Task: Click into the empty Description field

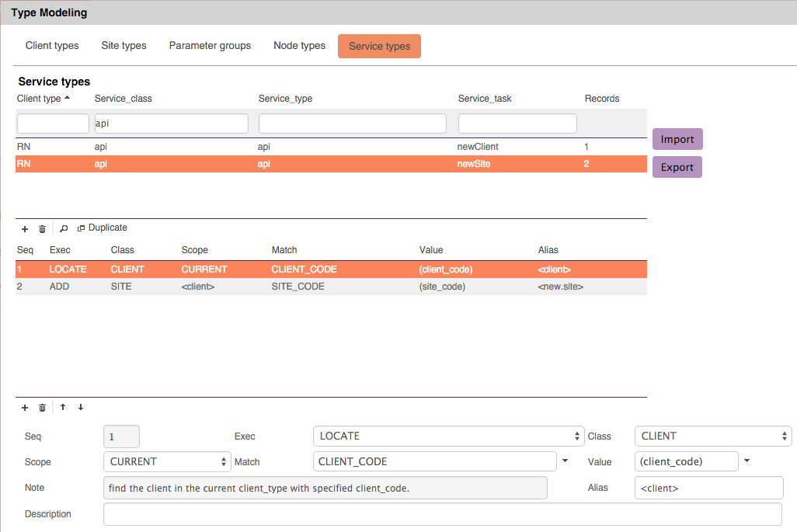Action: [442, 514]
